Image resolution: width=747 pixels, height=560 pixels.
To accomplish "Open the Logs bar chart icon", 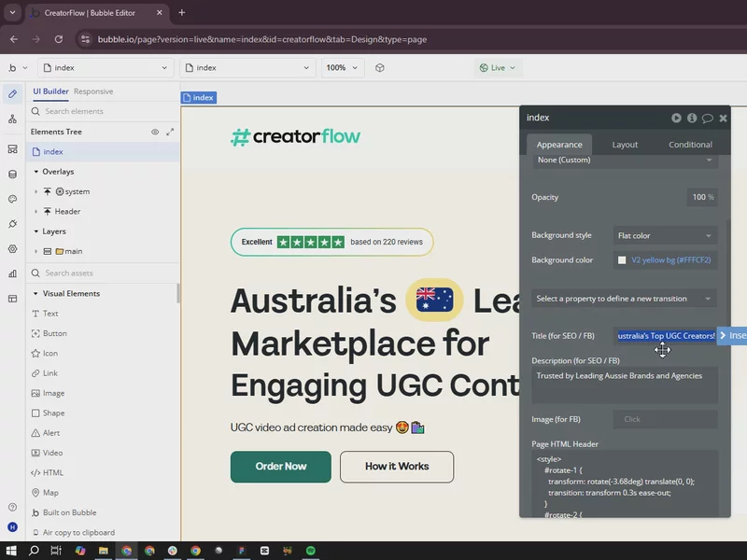I will pyautogui.click(x=13, y=273).
